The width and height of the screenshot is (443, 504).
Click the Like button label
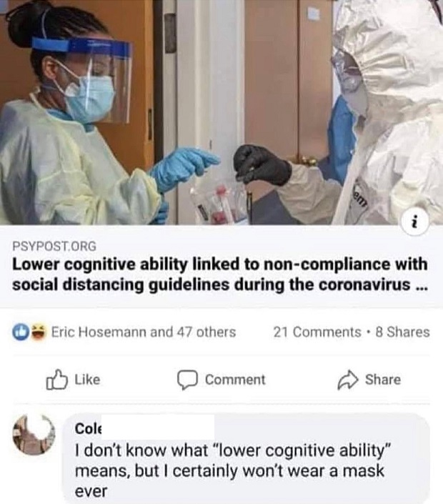(87, 380)
